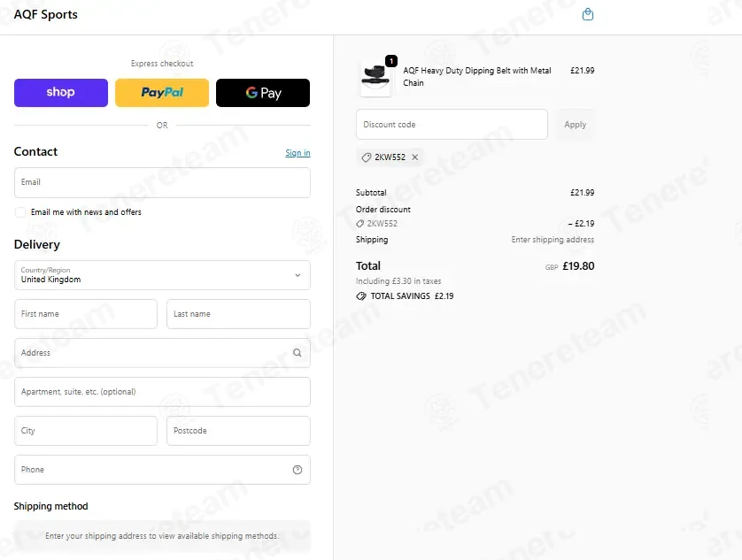The height and width of the screenshot is (560, 742).
Task: Tick Email me with news and offers
Action: click(20, 212)
